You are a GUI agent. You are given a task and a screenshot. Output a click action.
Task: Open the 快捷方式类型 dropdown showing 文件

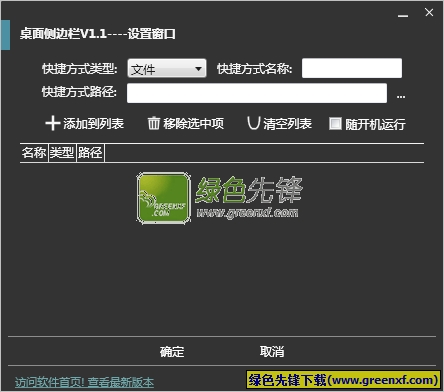coord(167,69)
